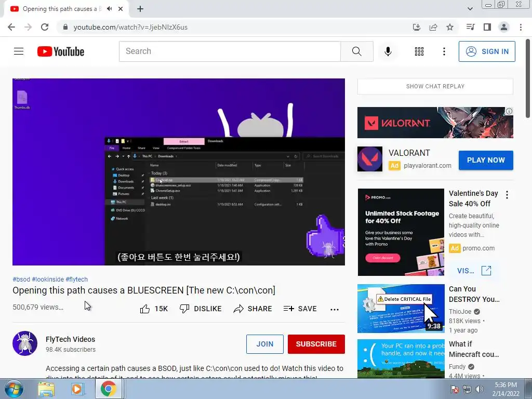Viewport: 532px width, 399px height.
Task: Click the VIS... visit site button
Action: (474, 271)
